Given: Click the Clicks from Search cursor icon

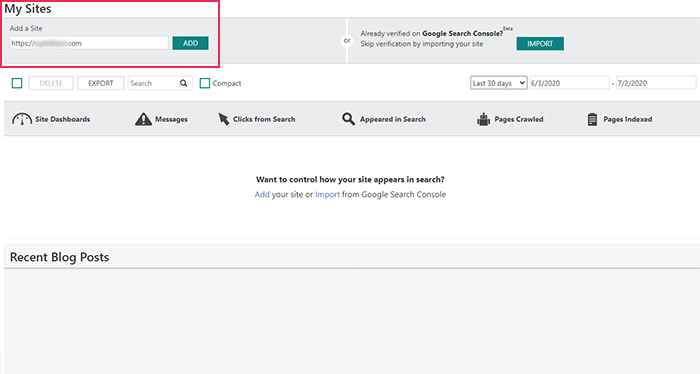Looking at the screenshot, I should (223, 119).
